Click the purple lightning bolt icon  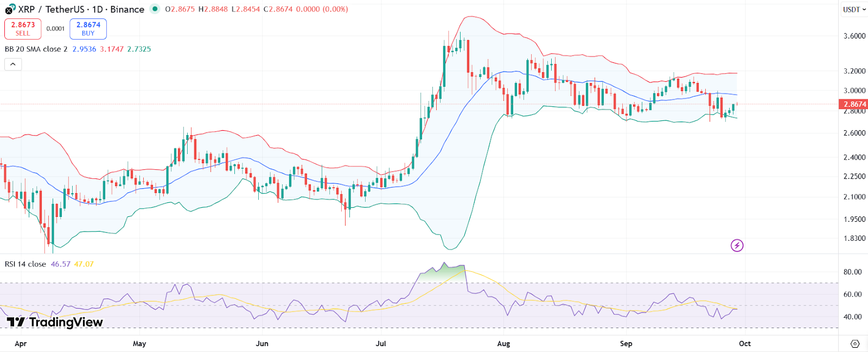737,246
